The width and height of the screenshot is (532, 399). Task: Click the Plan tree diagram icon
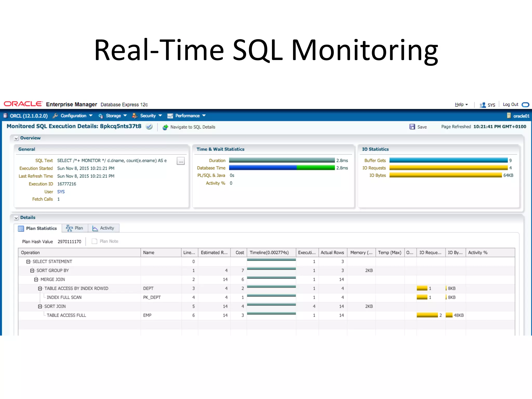click(69, 228)
